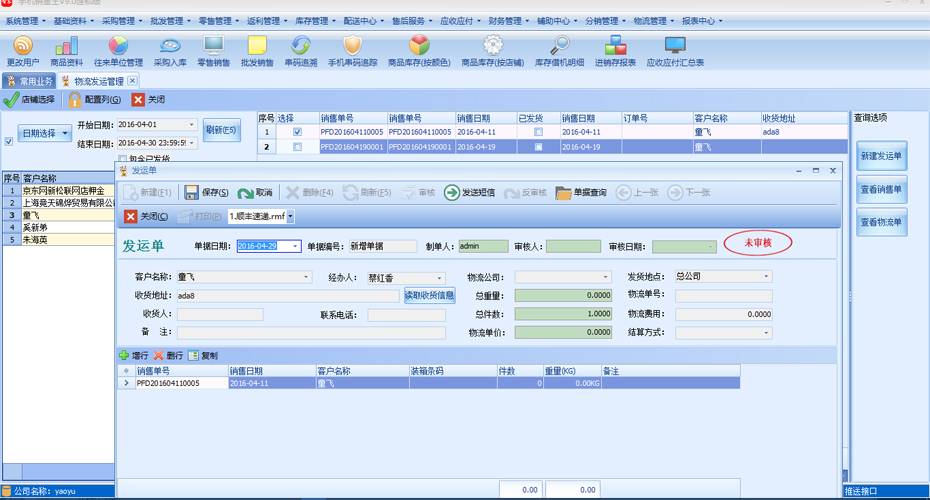Viewport: 930px width, 500px height.
Task: Open 手机串码追踪 shield icon
Action: 352,46
